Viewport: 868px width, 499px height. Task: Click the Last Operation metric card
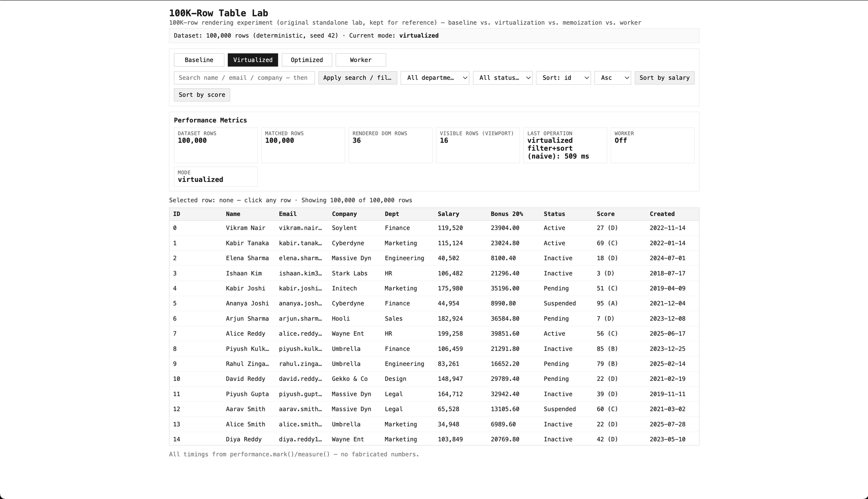(x=565, y=145)
